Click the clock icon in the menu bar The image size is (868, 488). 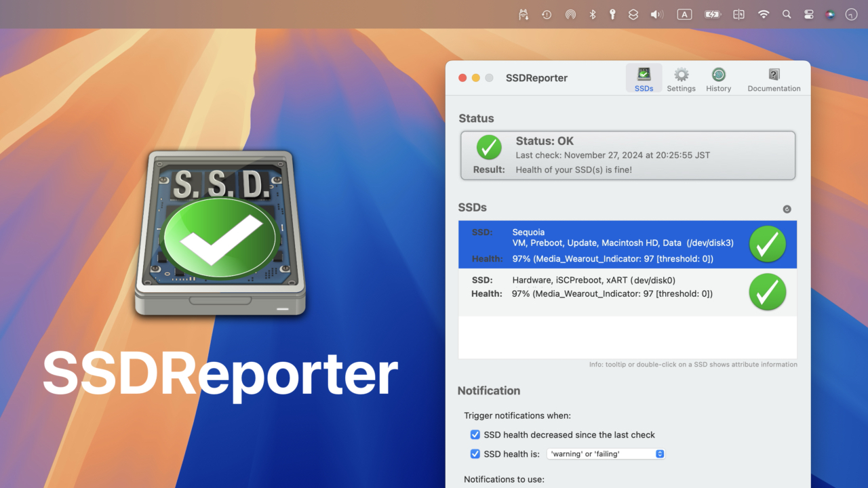(852, 14)
